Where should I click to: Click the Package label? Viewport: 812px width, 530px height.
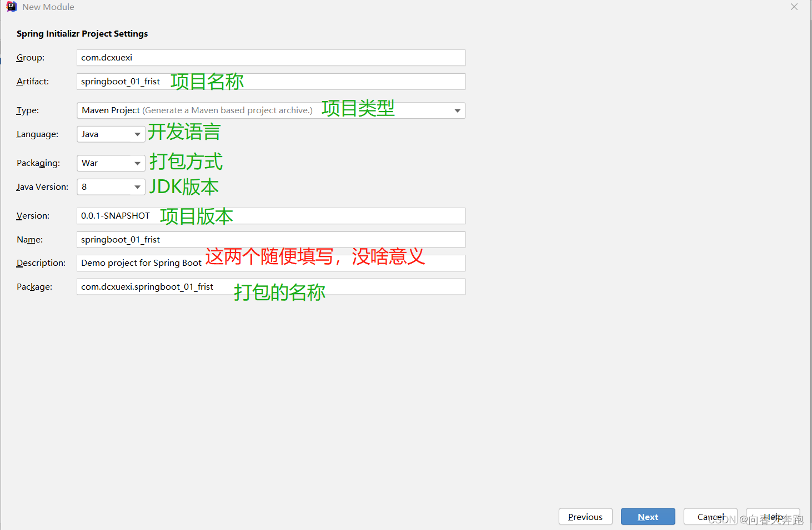point(34,287)
